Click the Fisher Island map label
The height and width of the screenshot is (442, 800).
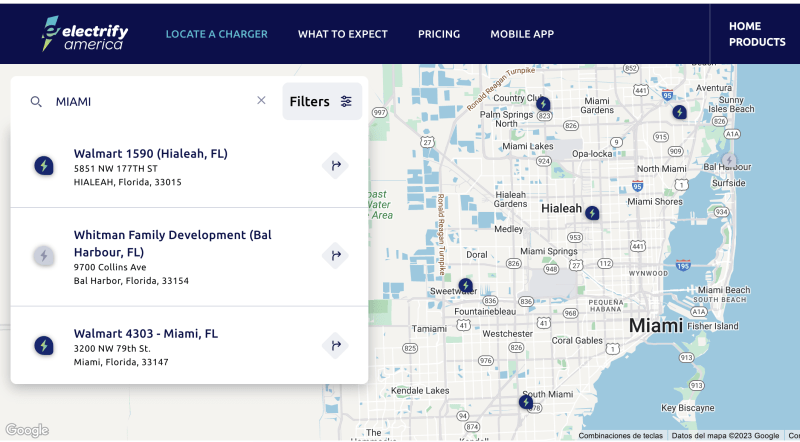coord(713,326)
